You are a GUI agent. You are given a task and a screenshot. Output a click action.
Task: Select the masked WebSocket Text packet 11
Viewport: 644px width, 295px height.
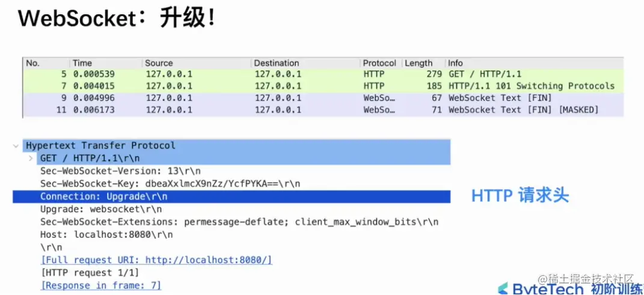(323, 110)
